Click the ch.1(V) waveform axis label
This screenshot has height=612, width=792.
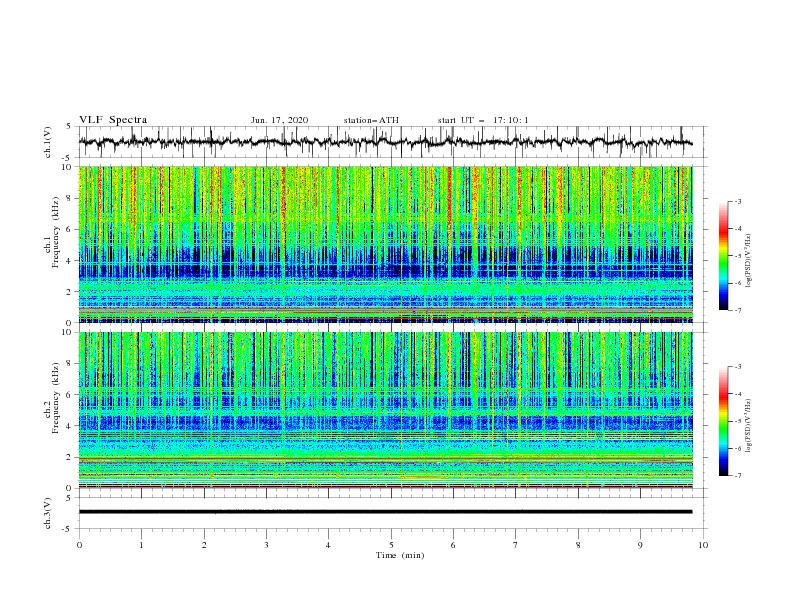pos(48,142)
